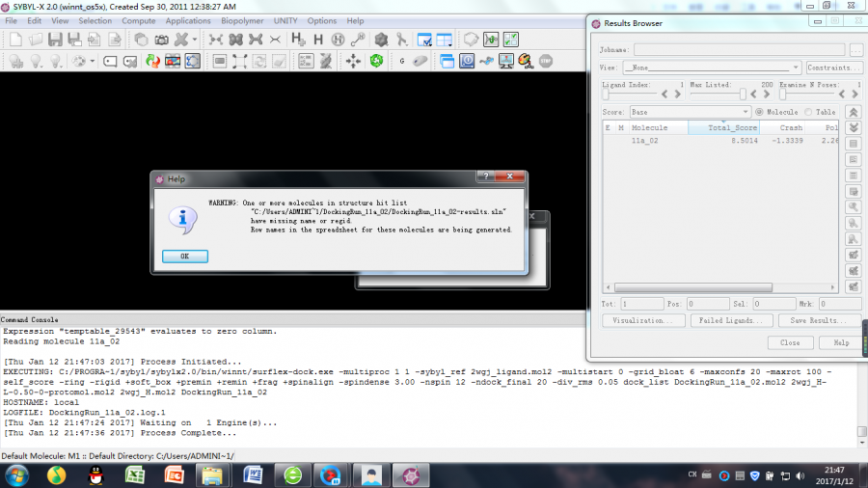Image resolution: width=868 pixels, height=488 pixels.
Task: Click the Visualization... button
Action: 643,320
